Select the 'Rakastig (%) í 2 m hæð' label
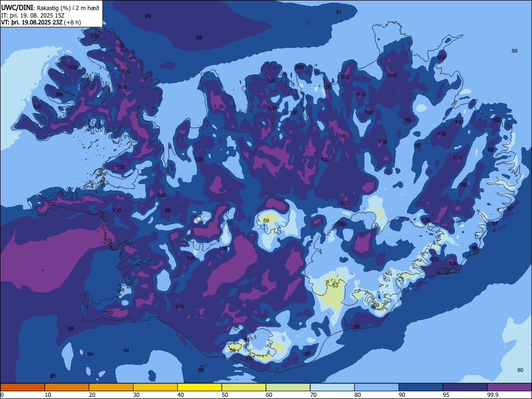 (68, 8)
